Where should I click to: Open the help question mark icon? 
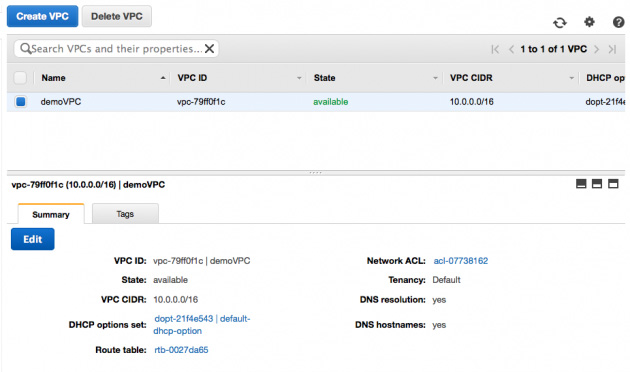(x=618, y=22)
